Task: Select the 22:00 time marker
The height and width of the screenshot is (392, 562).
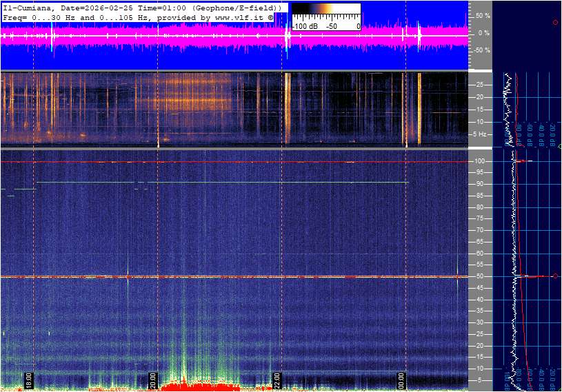Action: (277, 380)
